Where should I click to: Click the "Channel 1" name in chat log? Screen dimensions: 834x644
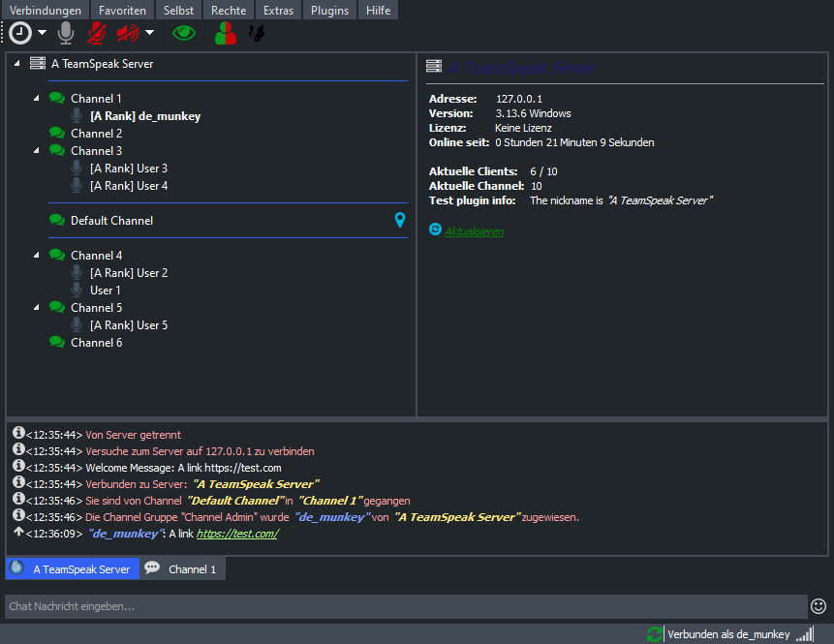329,501
